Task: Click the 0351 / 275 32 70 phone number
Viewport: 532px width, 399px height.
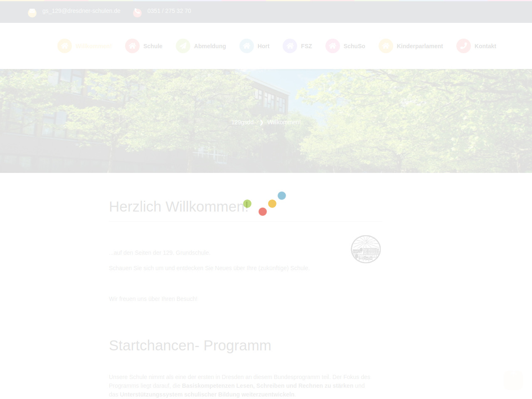Action: tap(169, 11)
